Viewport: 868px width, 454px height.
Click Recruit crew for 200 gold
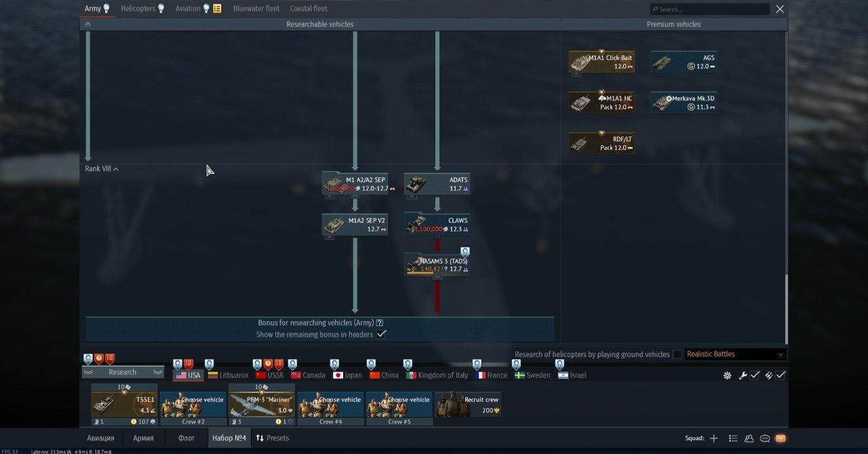point(468,404)
